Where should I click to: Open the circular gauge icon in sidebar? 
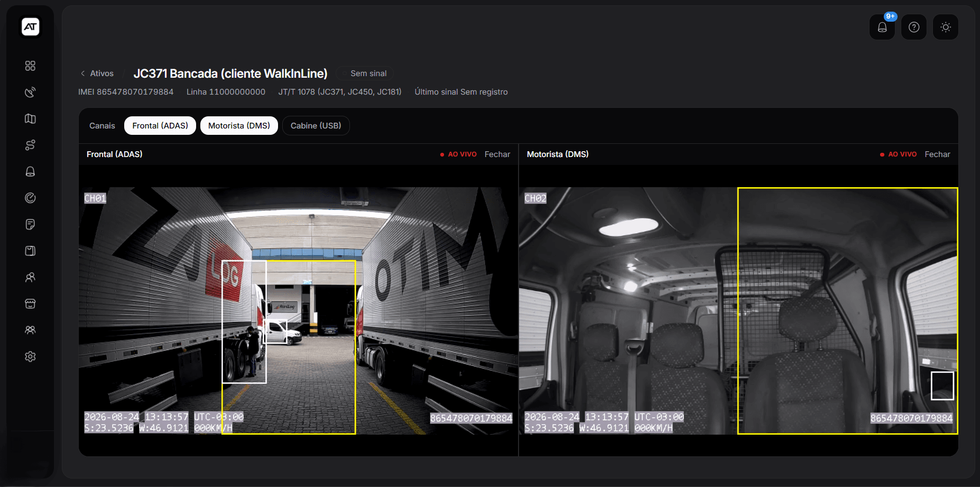(x=30, y=198)
